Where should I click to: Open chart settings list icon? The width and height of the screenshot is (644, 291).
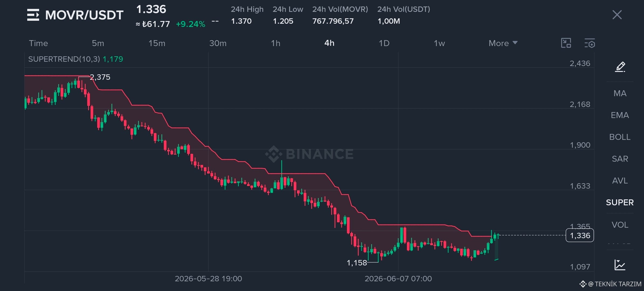[590, 43]
